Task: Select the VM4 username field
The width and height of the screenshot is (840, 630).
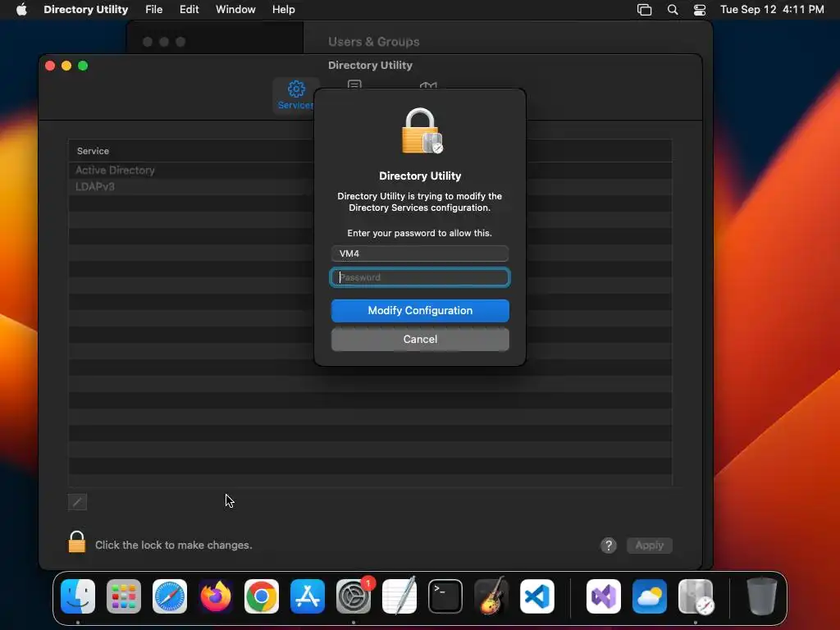Action: [x=420, y=253]
